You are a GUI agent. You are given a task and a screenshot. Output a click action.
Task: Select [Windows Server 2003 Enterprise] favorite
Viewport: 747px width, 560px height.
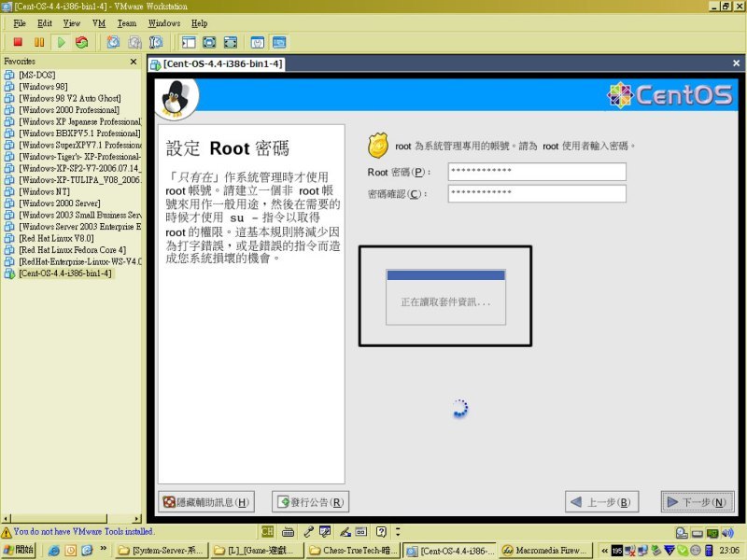pyautogui.click(x=80, y=227)
